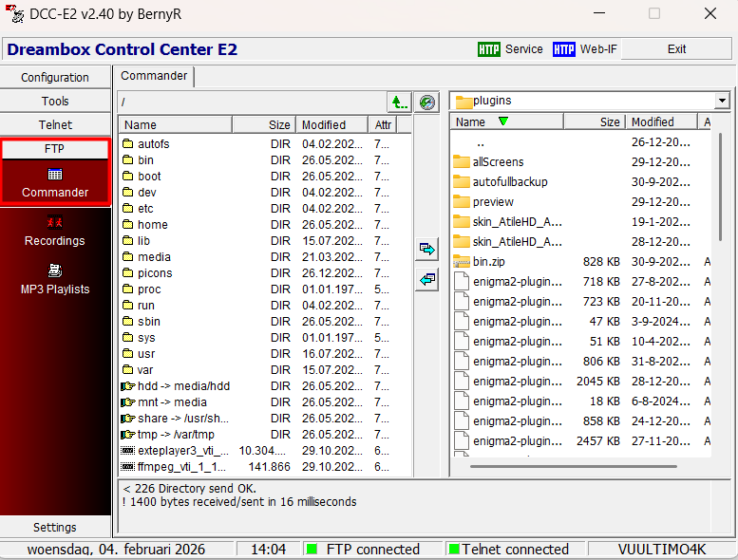Click the go-up directory arrow icon
Image resolution: width=738 pixels, height=560 pixels.
(399, 102)
